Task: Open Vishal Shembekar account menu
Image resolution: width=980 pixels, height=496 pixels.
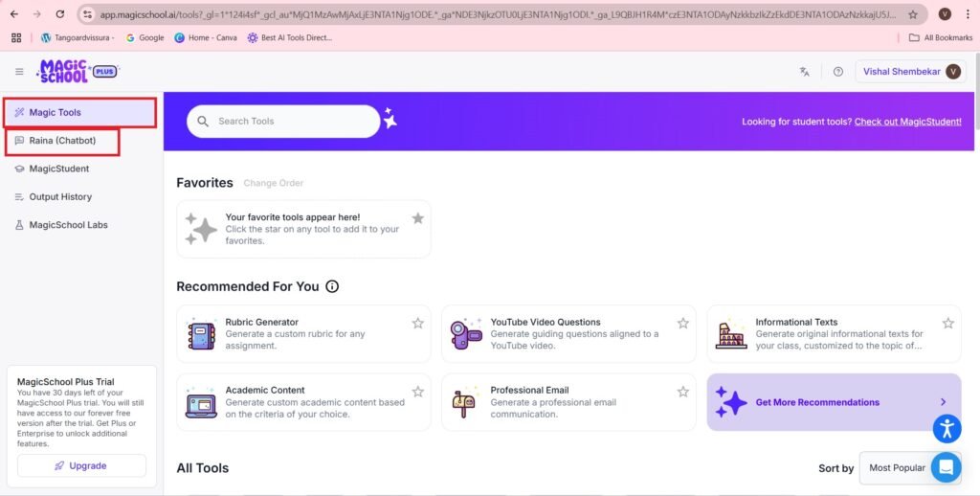Action: [x=911, y=71]
